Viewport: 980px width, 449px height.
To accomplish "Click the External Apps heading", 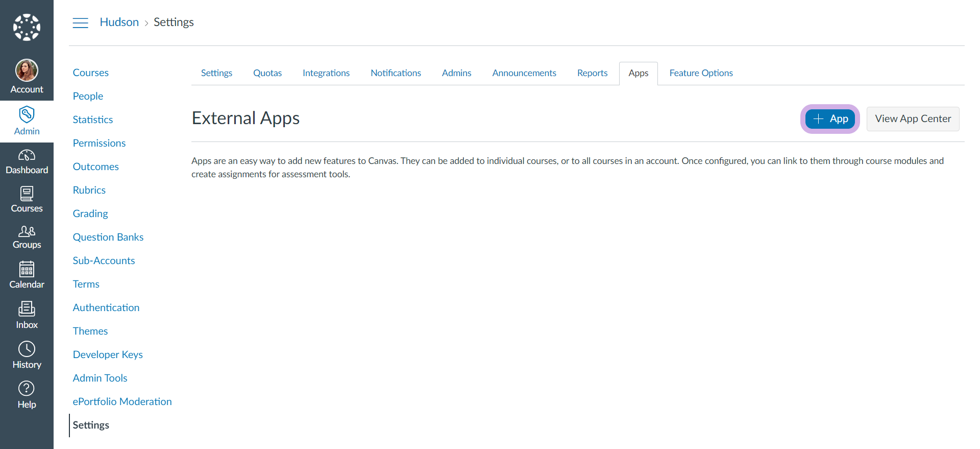I will tap(246, 118).
